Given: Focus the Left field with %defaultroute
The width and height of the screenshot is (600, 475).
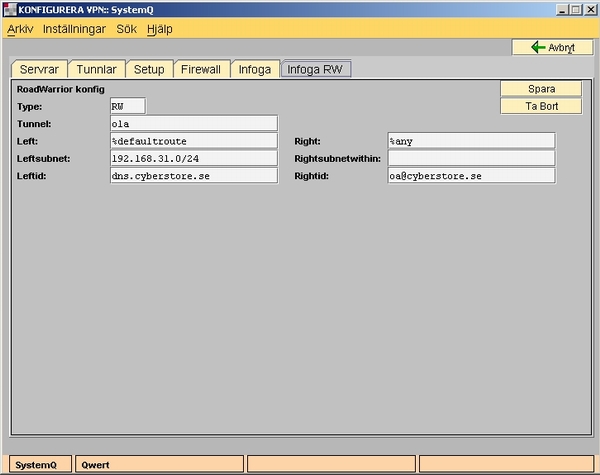Looking at the screenshot, I should (x=193, y=141).
